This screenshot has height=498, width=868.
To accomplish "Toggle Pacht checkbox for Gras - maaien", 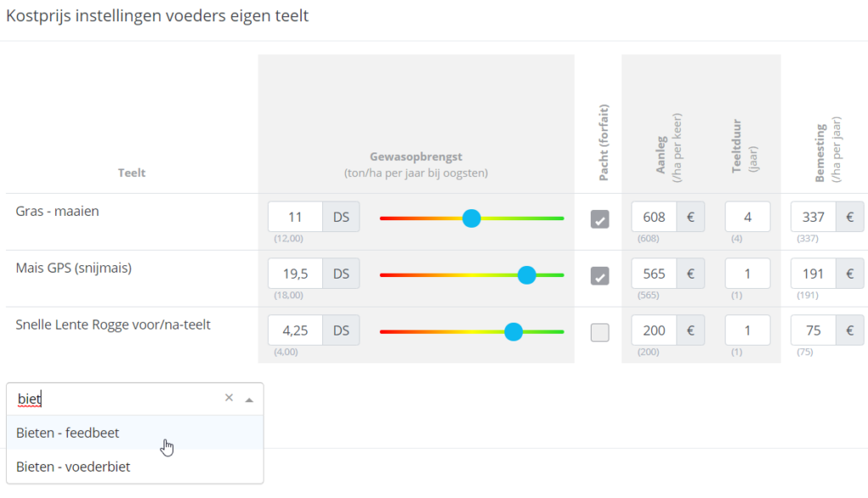I will click(600, 219).
